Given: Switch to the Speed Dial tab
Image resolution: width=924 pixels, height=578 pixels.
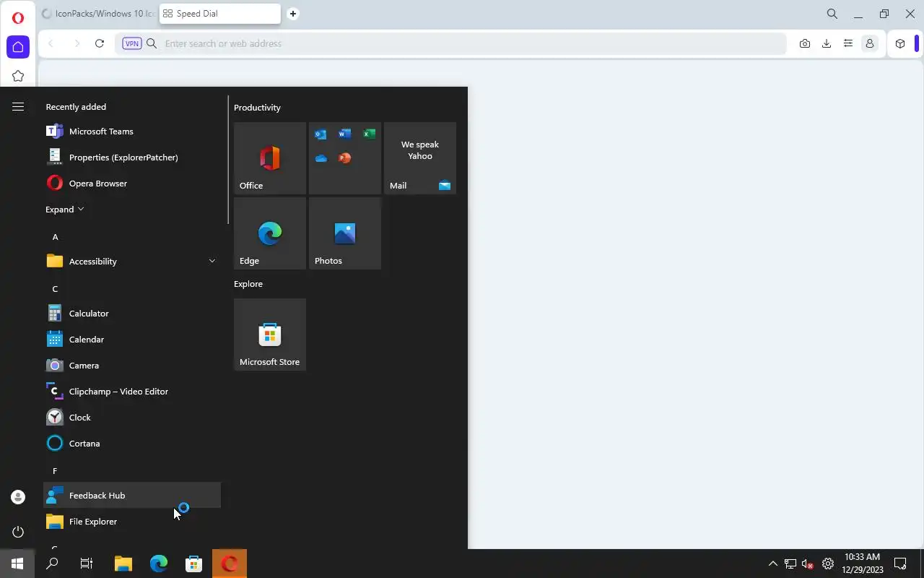Looking at the screenshot, I should click(x=219, y=14).
